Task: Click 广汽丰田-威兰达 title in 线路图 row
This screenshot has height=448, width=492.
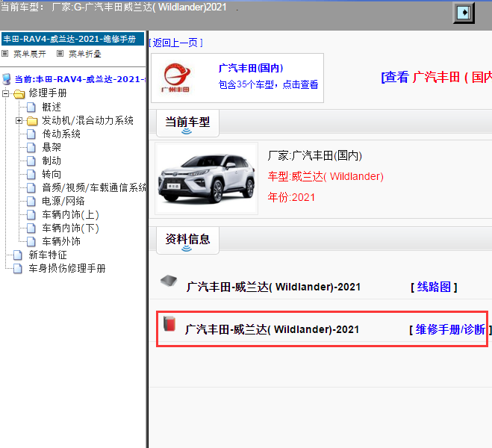Action: 273,287
